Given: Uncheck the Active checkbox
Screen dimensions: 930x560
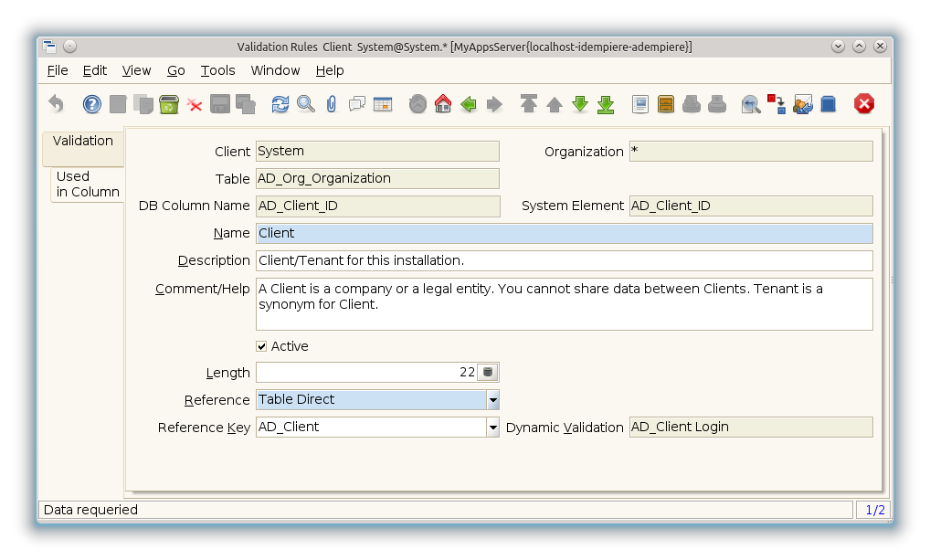Looking at the screenshot, I should pyautogui.click(x=261, y=346).
